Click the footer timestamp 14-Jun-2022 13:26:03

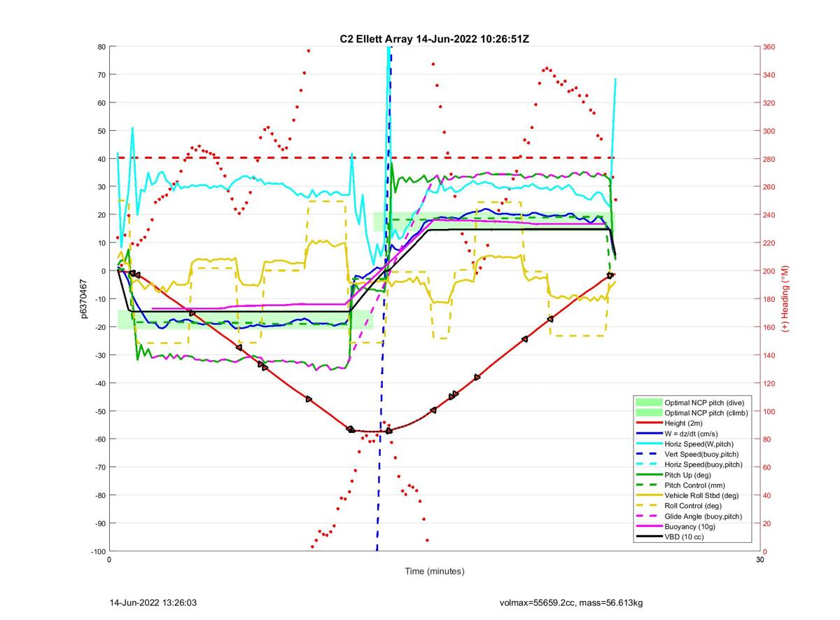[153, 602]
